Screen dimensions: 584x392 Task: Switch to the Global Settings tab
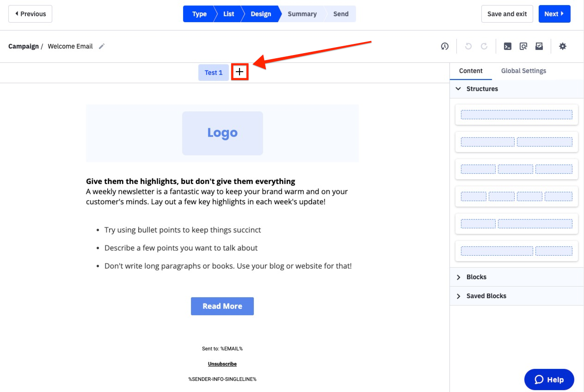pyautogui.click(x=523, y=71)
